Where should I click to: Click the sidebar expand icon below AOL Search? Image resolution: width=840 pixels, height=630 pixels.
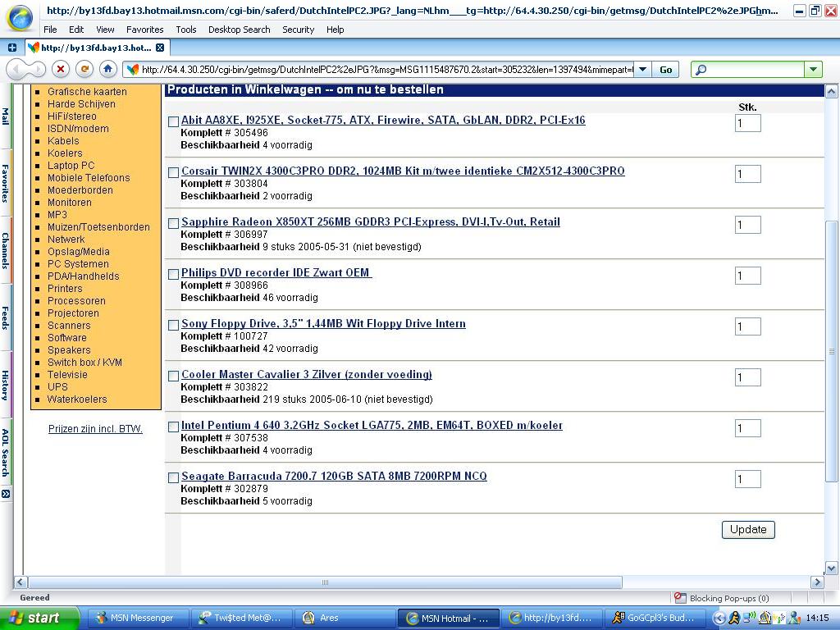tap(6, 493)
